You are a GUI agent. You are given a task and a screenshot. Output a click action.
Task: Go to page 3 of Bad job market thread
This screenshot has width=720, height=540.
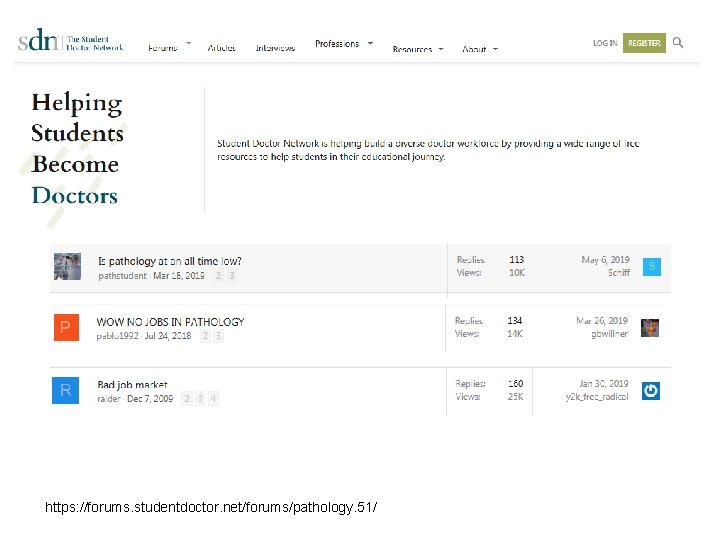200,399
